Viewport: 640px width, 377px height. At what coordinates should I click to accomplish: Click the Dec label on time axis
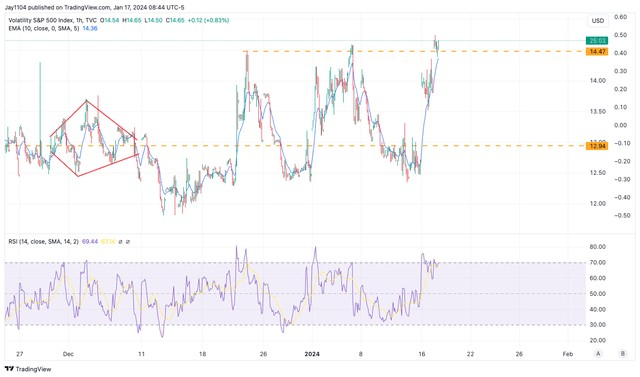tap(68, 354)
